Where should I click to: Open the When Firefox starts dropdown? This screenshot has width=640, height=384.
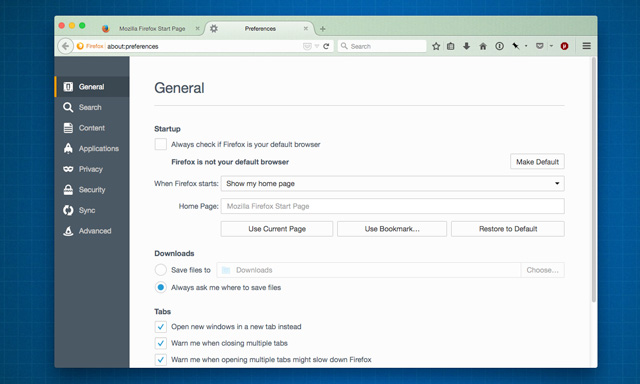392,184
